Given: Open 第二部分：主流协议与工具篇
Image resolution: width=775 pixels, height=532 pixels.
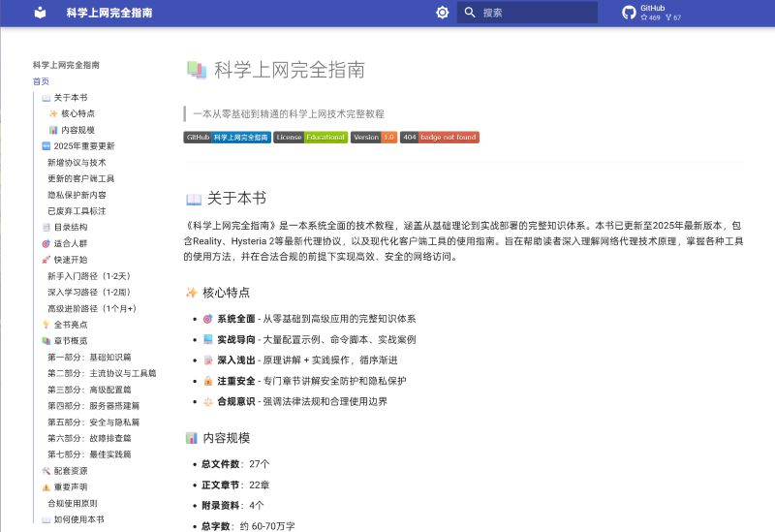Looking at the screenshot, I should 102,373.
